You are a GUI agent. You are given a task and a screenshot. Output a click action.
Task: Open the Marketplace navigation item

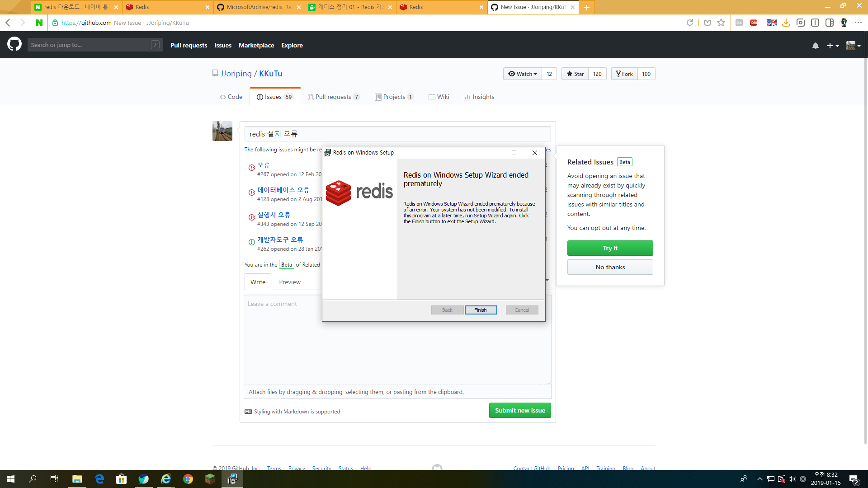(x=256, y=45)
